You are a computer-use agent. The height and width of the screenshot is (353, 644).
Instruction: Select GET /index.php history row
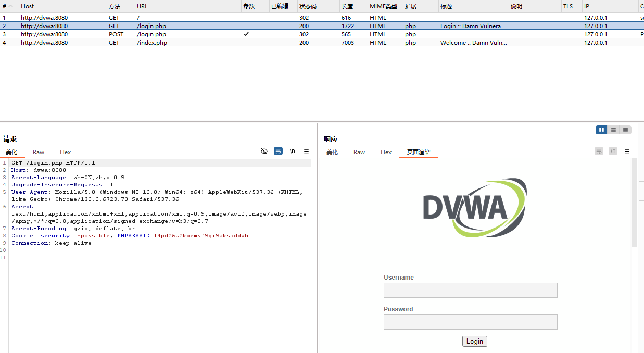coord(322,42)
